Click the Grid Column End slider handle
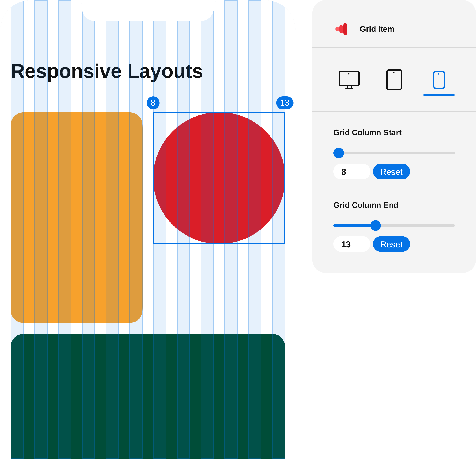Viewport: 476px width, 459px height. click(x=375, y=225)
